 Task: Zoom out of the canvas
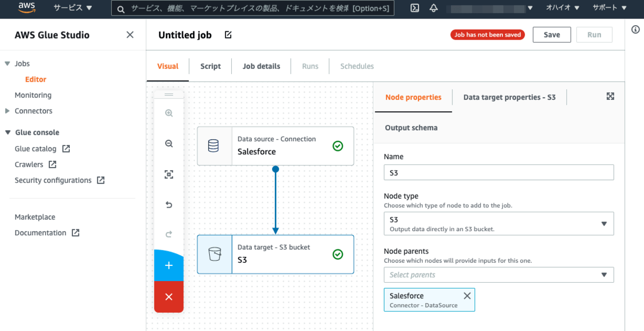tap(169, 144)
